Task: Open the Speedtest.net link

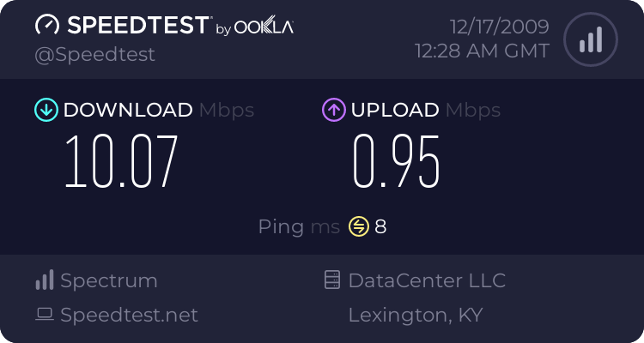Action: (129, 315)
